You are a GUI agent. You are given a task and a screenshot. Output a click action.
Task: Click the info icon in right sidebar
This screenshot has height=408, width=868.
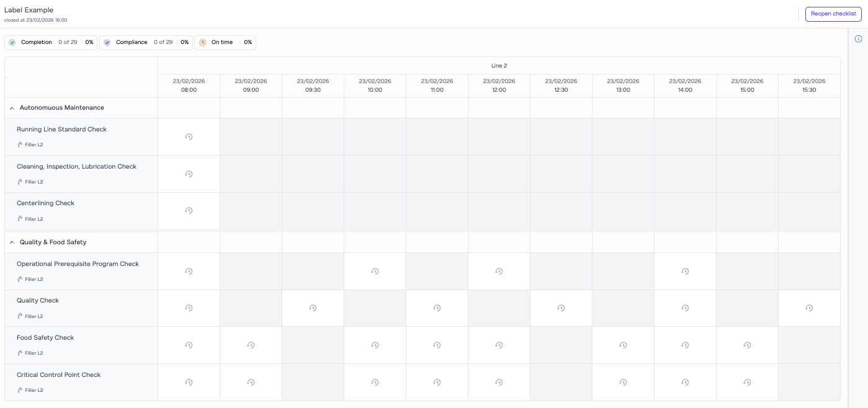858,39
